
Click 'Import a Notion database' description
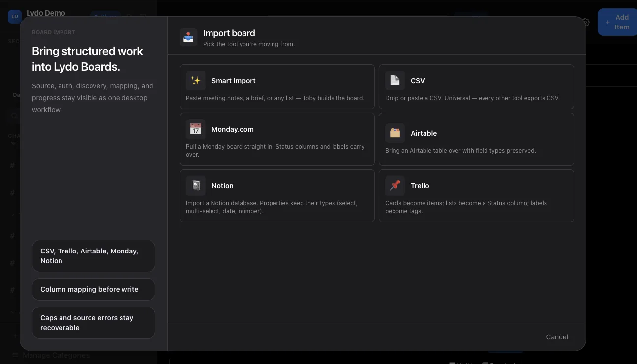(x=272, y=207)
